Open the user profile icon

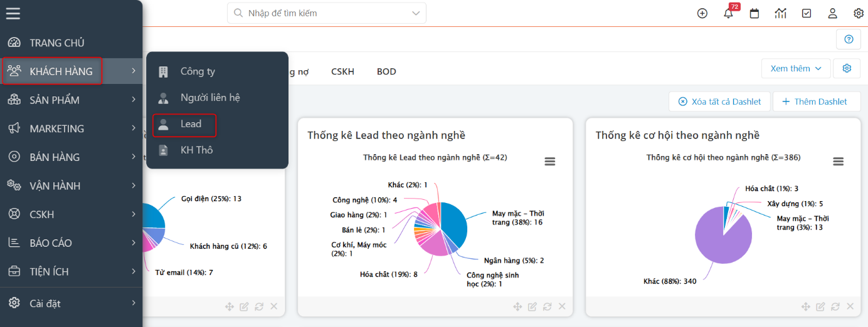pos(832,13)
